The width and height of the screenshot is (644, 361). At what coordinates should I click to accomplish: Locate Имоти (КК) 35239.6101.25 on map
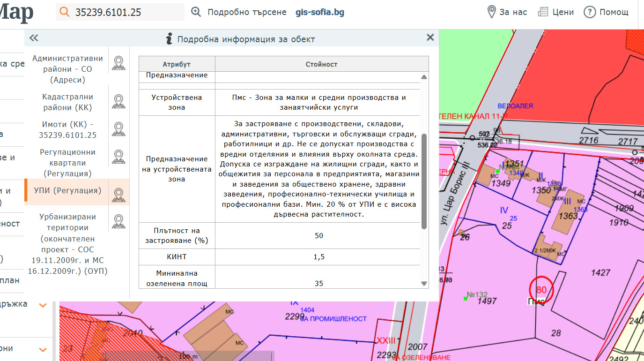click(118, 129)
